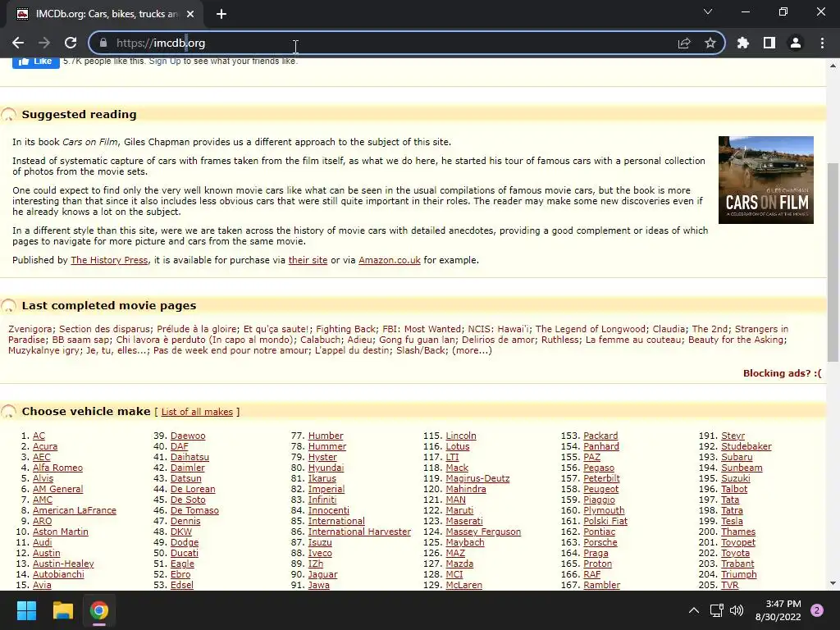Open the volume speaker tray icon

(x=737, y=610)
